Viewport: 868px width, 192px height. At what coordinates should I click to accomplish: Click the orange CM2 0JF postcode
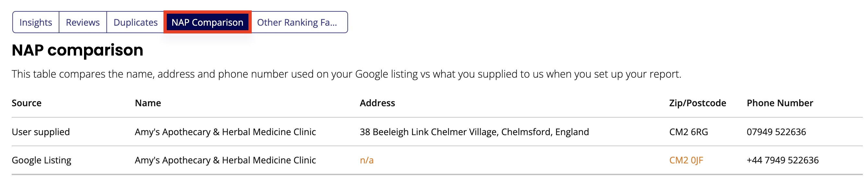coord(686,160)
